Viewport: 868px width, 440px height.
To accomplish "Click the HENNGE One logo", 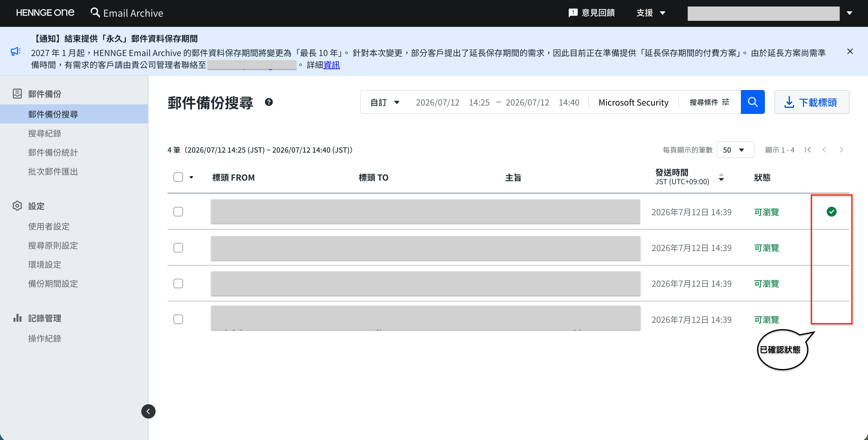I will tap(45, 13).
